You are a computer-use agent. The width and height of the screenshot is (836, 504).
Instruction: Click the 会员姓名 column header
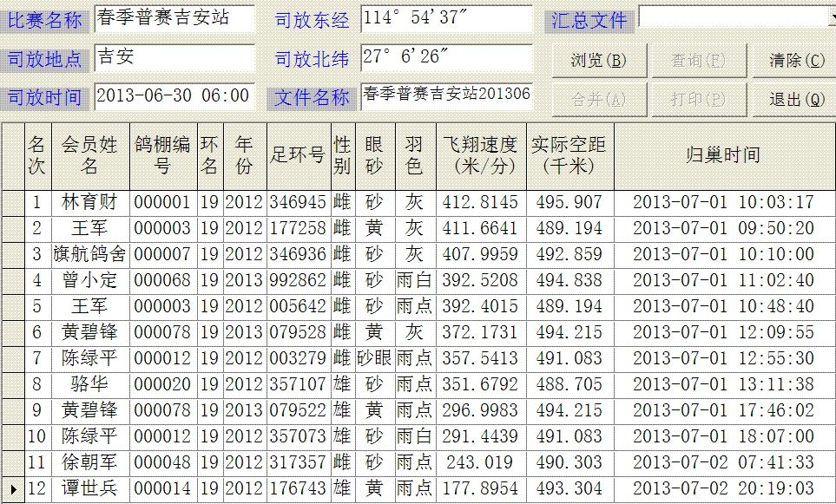coord(89,155)
